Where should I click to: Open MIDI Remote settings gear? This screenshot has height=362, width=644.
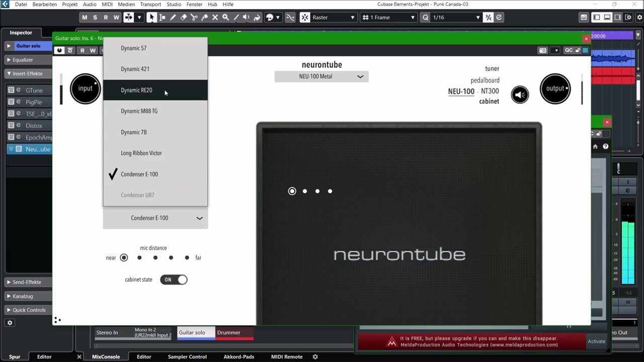[315, 356]
